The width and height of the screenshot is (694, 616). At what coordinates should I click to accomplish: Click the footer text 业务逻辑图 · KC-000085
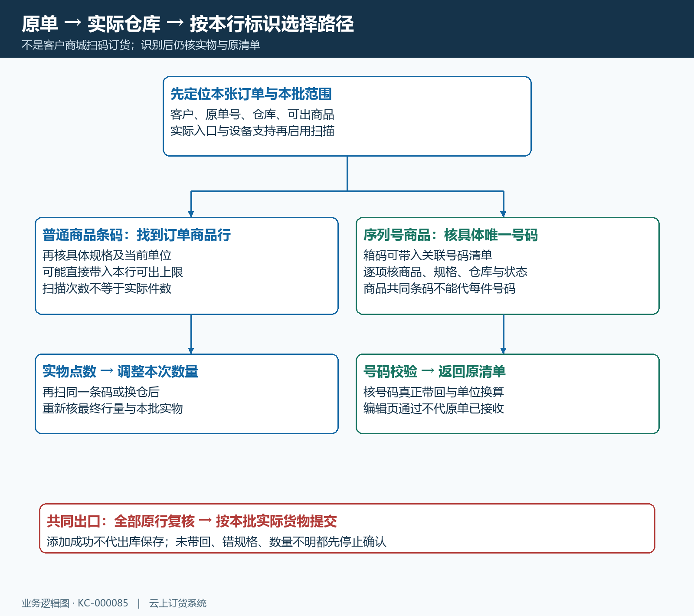point(75,603)
